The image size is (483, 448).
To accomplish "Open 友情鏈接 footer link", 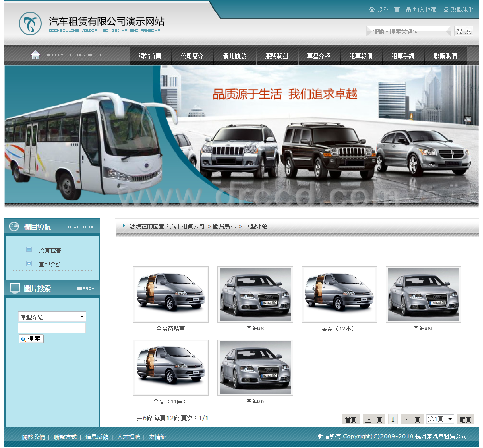I will tap(158, 437).
